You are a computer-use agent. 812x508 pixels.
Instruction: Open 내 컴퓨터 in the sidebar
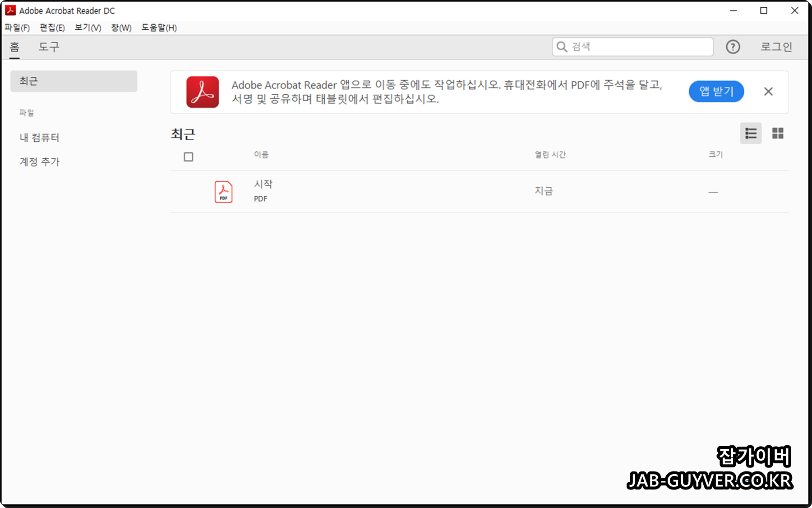pos(39,138)
